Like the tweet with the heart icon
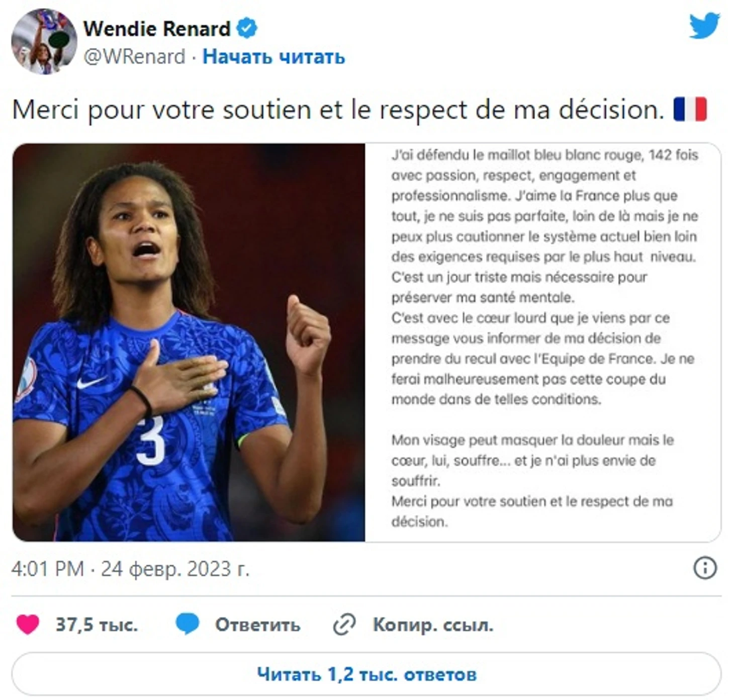 pyautogui.click(x=28, y=625)
